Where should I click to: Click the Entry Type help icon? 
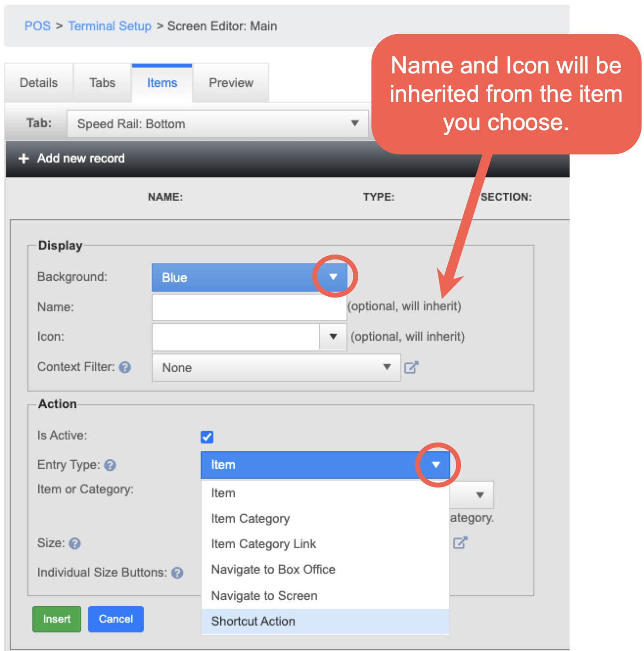click(110, 465)
